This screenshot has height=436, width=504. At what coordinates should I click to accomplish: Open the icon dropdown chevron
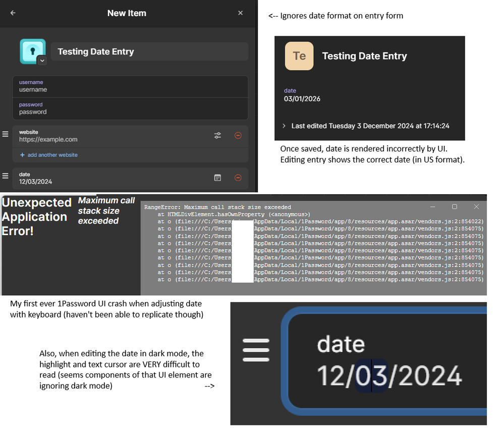tap(42, 61)
